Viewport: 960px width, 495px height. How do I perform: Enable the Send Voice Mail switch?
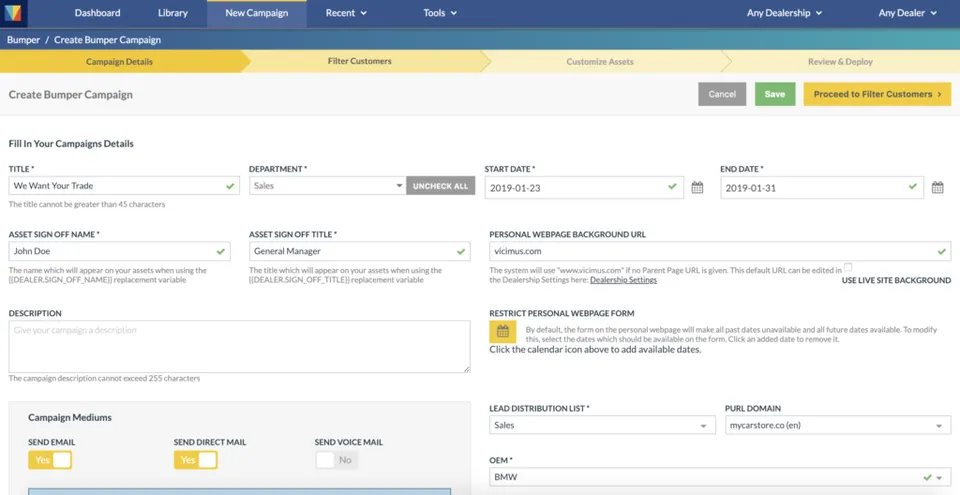point(337,460)
